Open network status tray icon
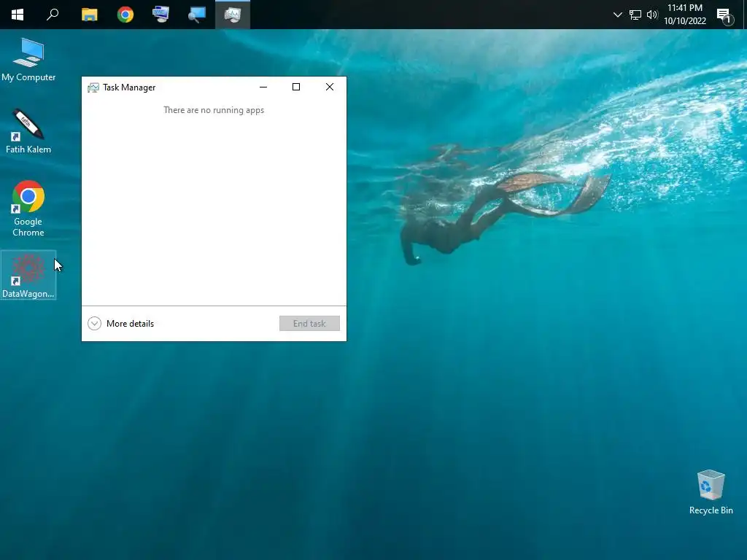Viewport: 747px width, 560px height. click(x=635, y=15)
